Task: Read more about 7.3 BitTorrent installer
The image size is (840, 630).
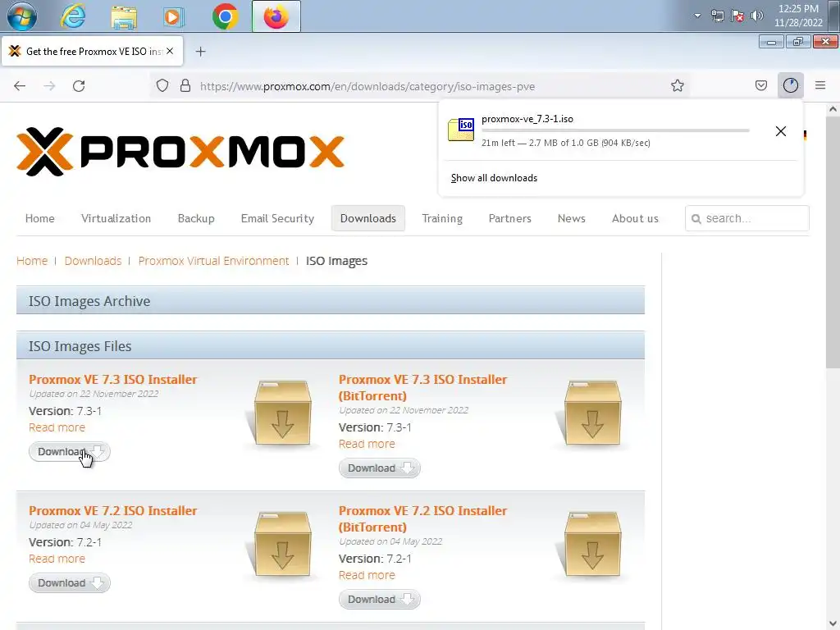Action: point(367,444)
